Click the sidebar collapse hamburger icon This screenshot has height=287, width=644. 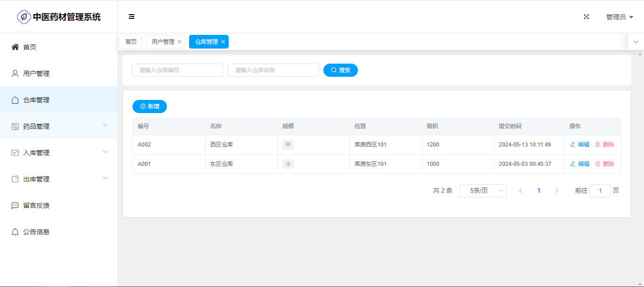(x=132, y=17)
